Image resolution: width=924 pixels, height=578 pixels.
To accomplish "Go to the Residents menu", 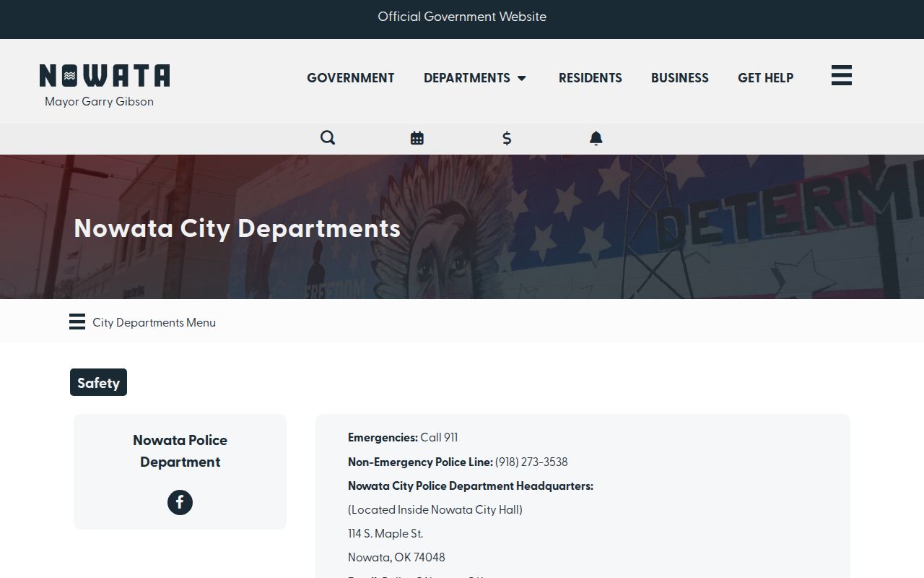I will tap(590, 78).
